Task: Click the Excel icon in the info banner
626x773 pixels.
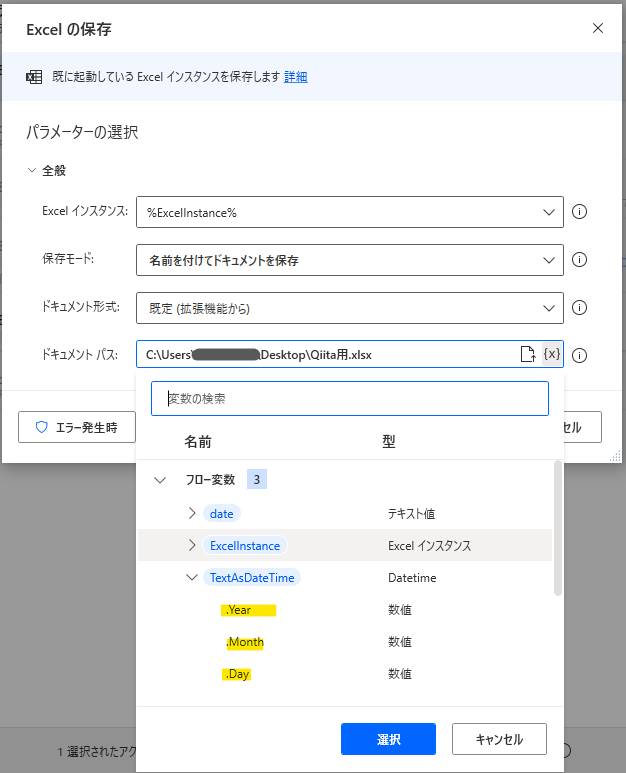Action: point(34,77)
